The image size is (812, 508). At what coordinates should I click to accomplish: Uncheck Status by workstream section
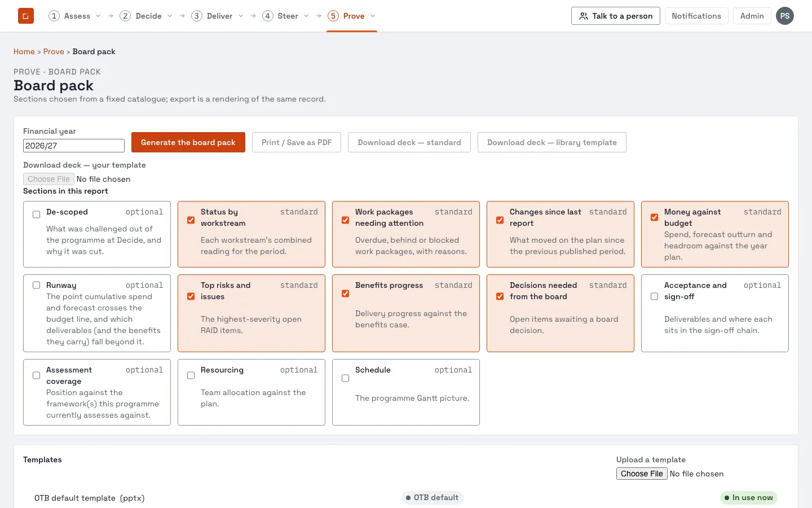coord(191,220)
